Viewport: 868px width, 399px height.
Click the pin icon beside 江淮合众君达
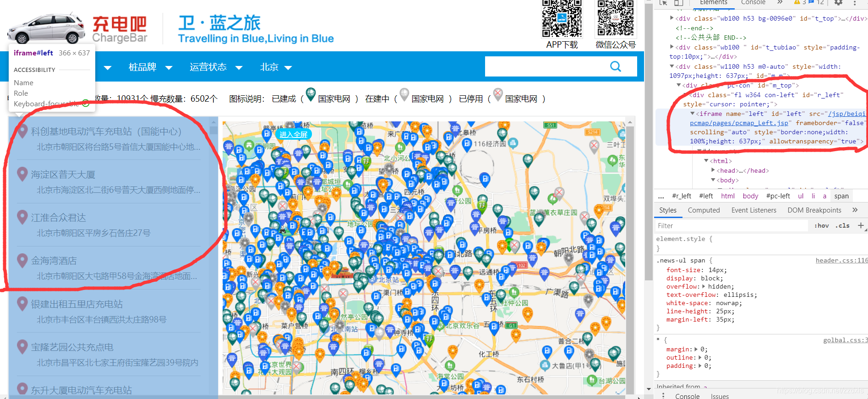point(22,218)
